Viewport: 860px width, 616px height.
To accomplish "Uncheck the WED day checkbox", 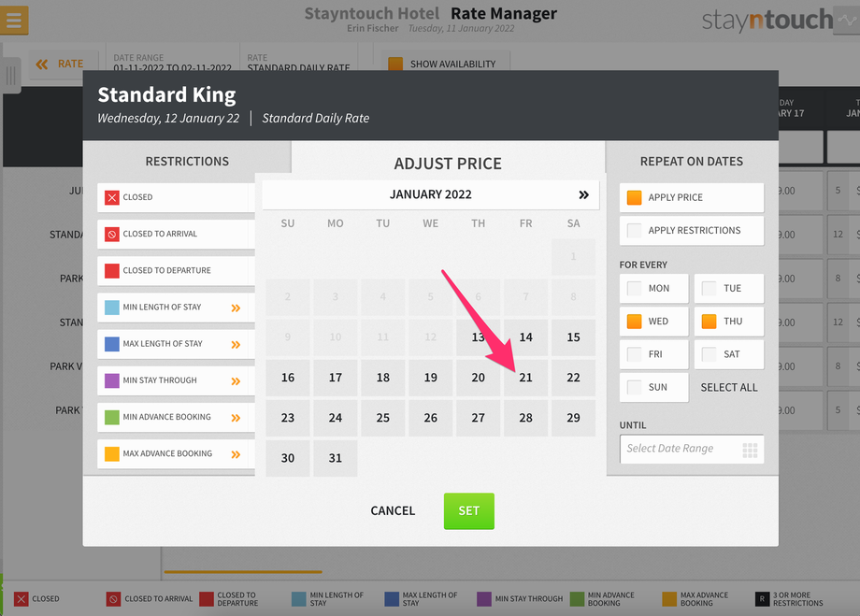I will pos(634,322).
